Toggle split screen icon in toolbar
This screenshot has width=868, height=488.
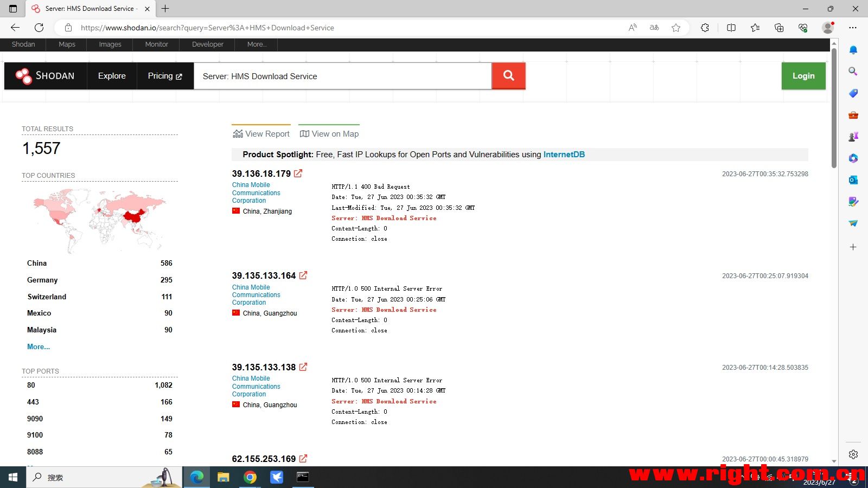click(731, 28)
